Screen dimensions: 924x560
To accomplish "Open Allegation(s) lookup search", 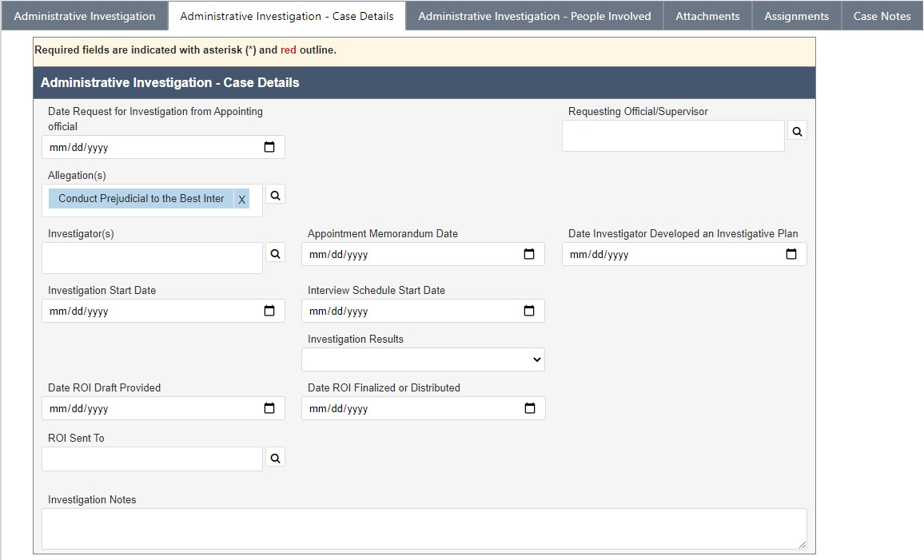I will (x=275, y=195).
